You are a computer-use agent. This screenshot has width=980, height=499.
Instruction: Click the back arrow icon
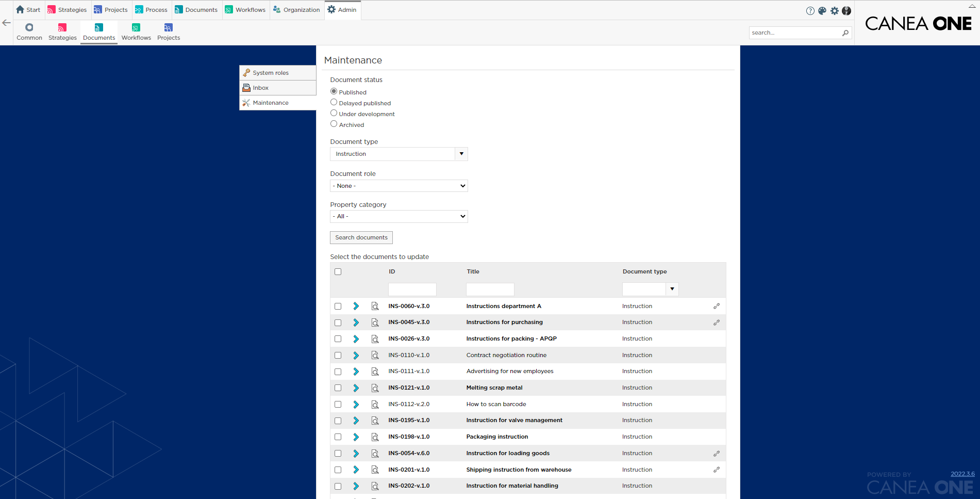pos(7,23)
